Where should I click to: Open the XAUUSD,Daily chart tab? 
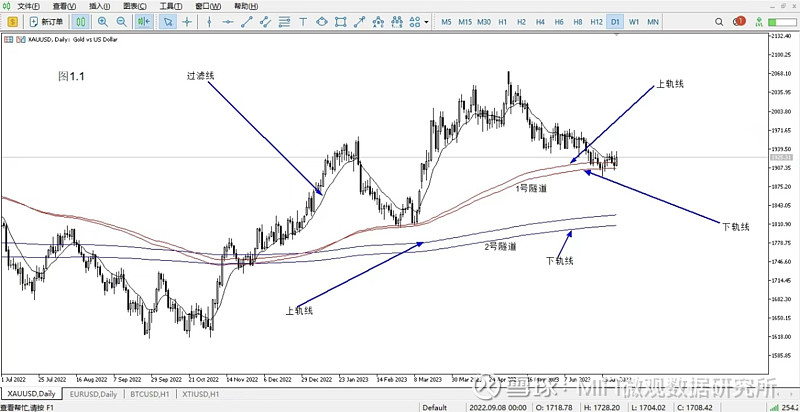click(31, 394)
